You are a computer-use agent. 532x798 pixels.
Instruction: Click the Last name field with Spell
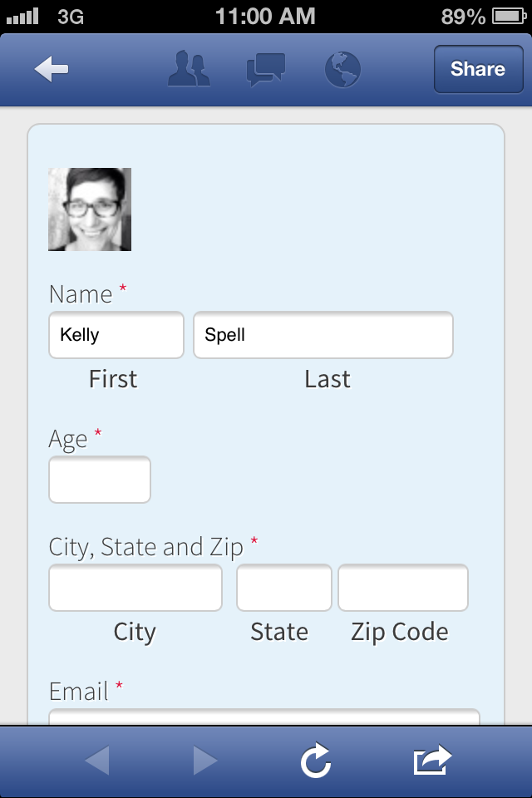point(323,335)
